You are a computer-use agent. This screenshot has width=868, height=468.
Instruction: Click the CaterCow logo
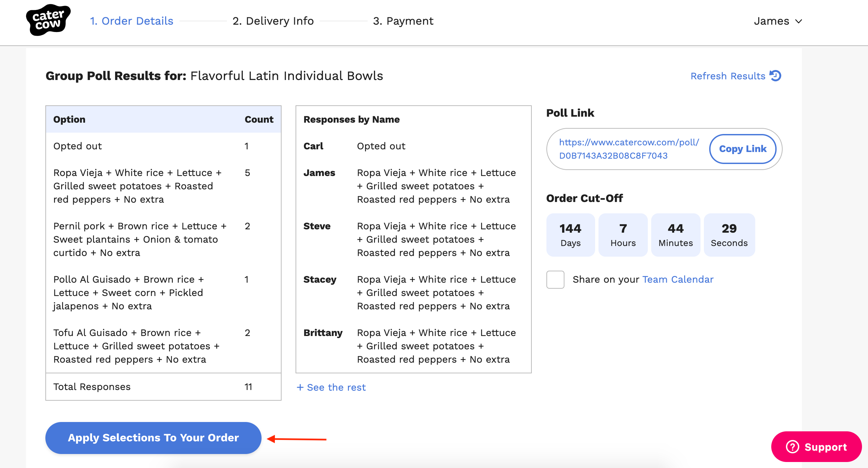[x=48, y=20]
